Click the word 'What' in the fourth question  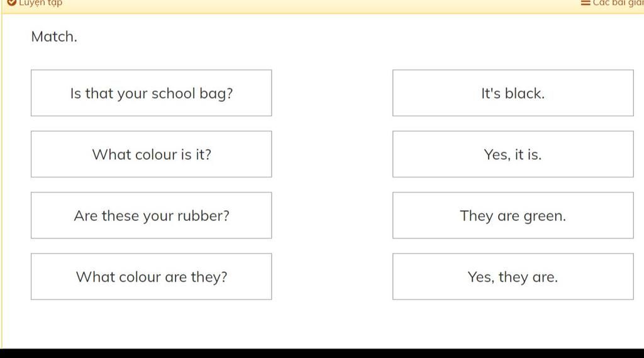coord(96,277)
